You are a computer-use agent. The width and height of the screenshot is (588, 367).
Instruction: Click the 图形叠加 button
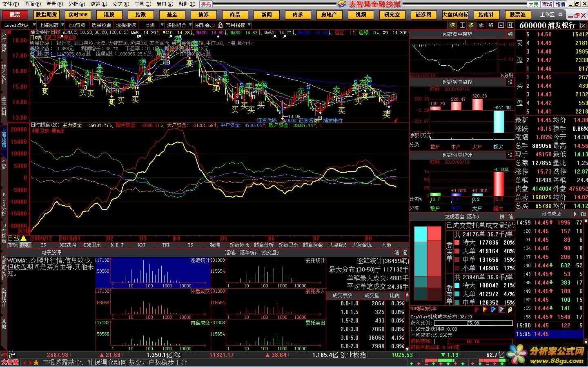click(205, 25)
